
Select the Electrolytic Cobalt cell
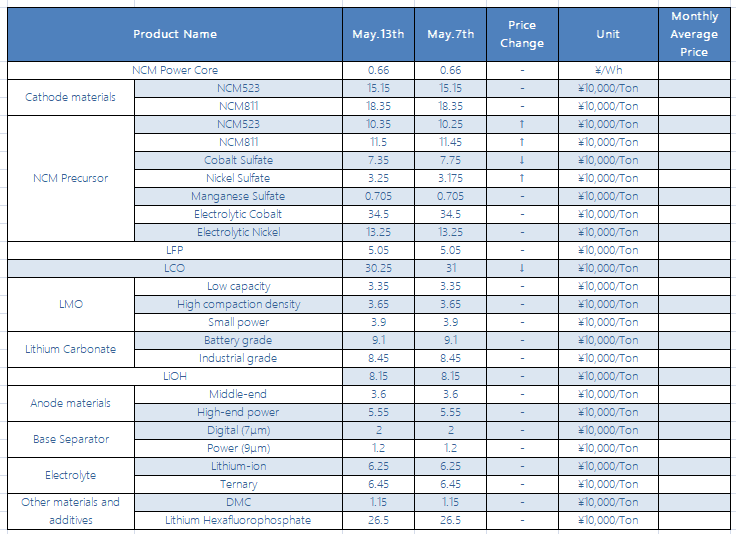click(238, 214)
